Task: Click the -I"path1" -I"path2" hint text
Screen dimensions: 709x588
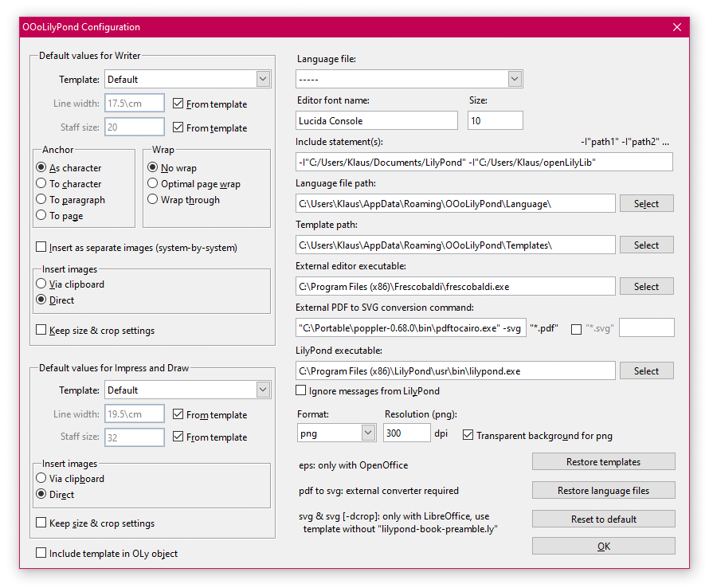Action: pyautogui.click(x=625, y=142)
